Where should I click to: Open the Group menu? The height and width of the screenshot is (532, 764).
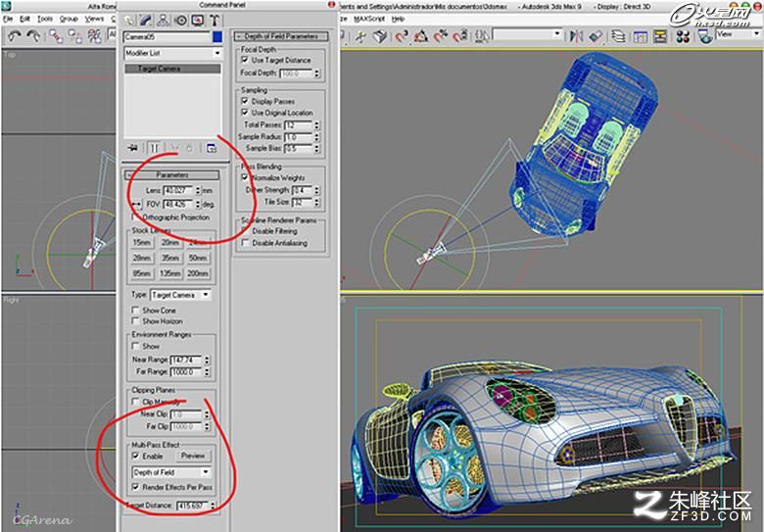pos(69,19)
